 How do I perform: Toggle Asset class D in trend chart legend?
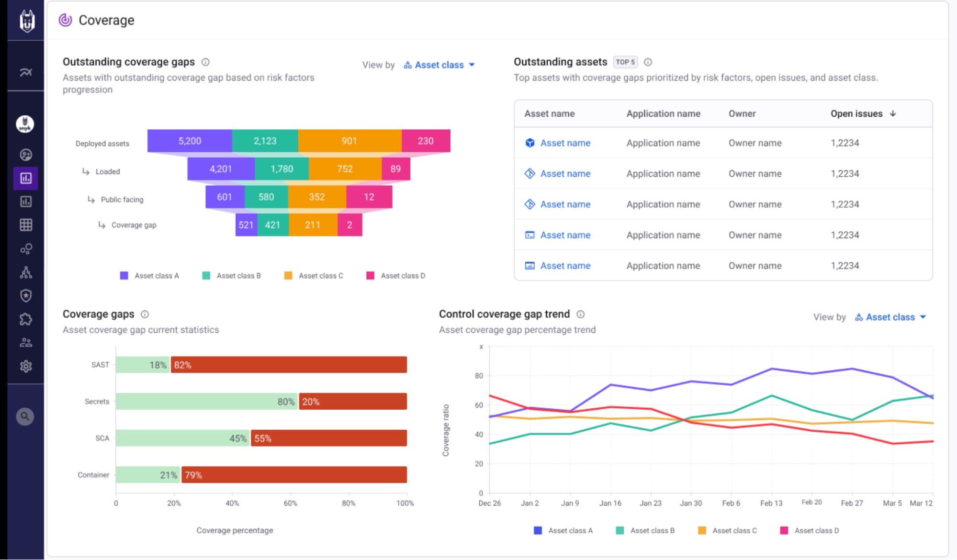point(809,530)
